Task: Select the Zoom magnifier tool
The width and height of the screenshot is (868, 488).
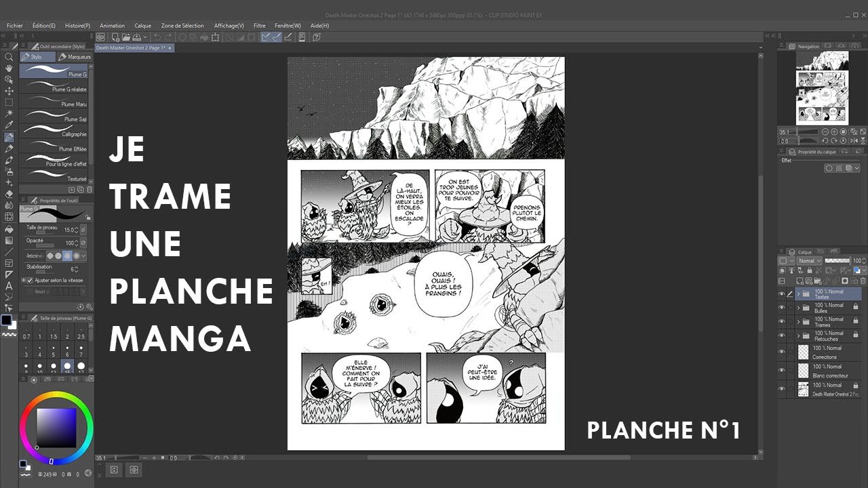Action: pyautogui.click(x=9, y=57)
